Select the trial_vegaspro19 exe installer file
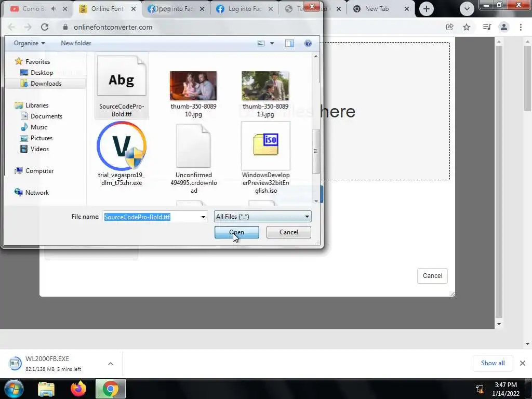The height and width of the screenshot is (399, 532). [122, 154]
